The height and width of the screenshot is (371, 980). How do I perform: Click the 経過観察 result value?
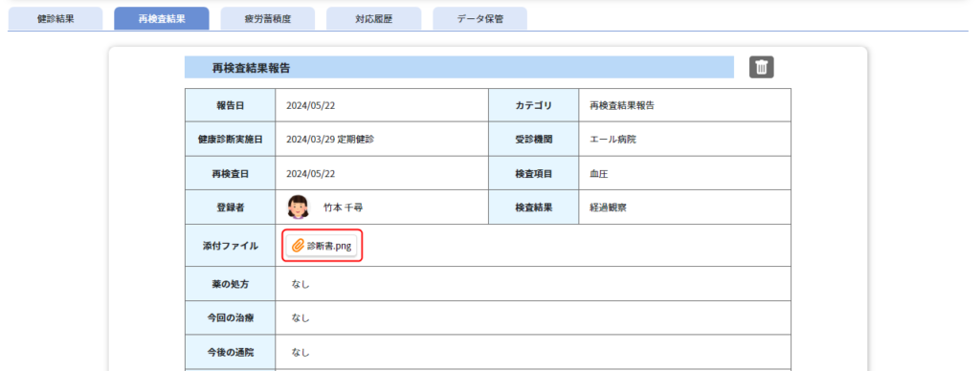point(608,208)
